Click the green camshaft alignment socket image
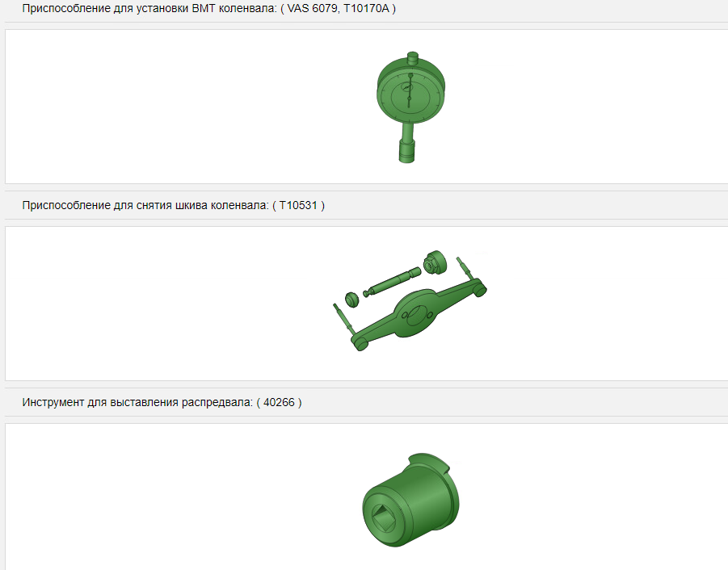This screenshot has height=570, width=728. click(x=410, y=500)
